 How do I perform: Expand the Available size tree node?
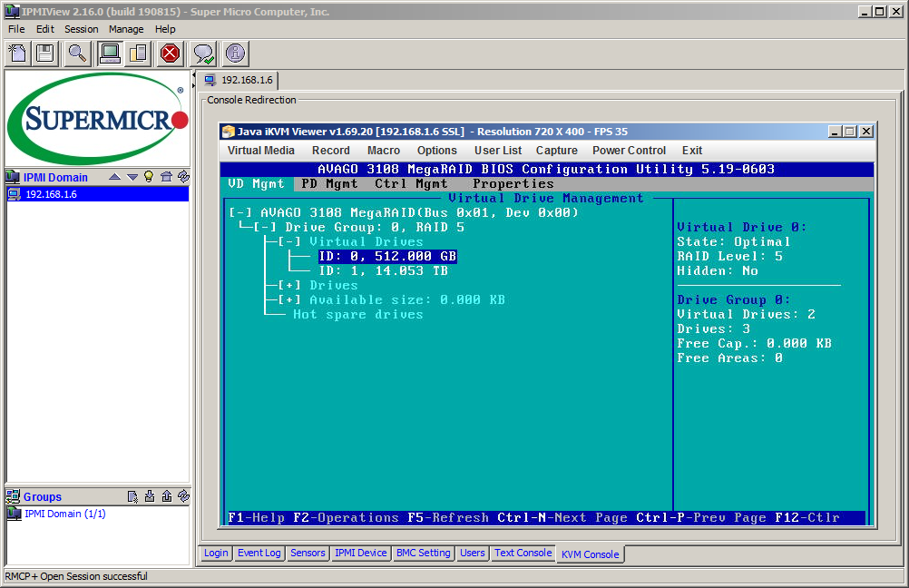pyautogui.click(x=289, y=300)
